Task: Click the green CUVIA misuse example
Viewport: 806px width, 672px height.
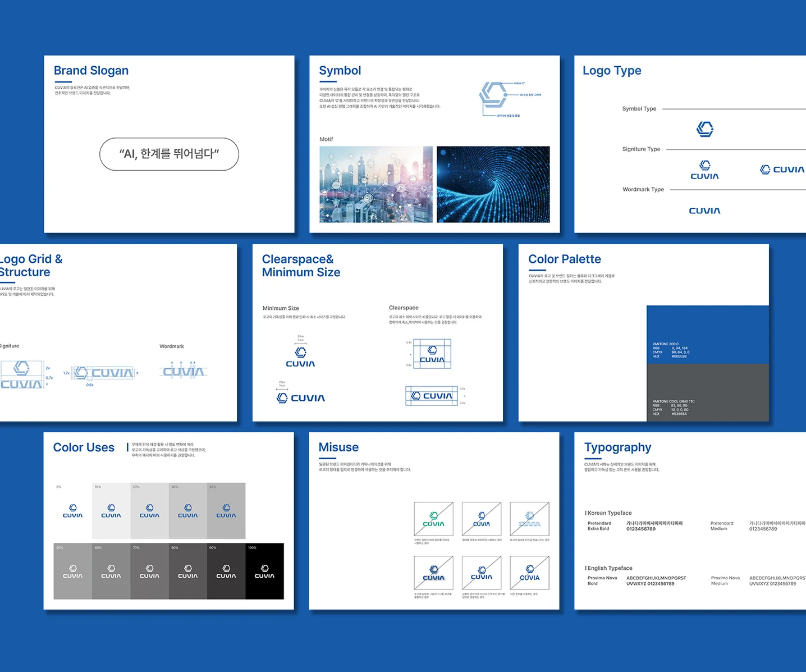Action: pyautogui.click(x=433, y=519)
